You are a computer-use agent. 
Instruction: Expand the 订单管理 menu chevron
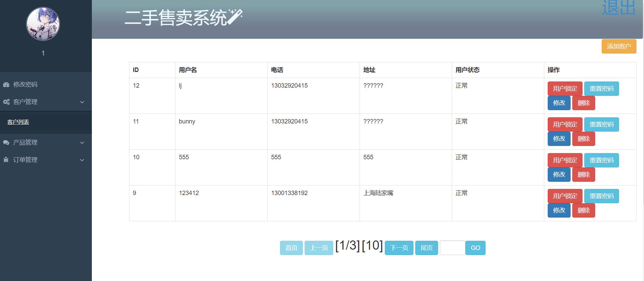(x=82, y=160)
